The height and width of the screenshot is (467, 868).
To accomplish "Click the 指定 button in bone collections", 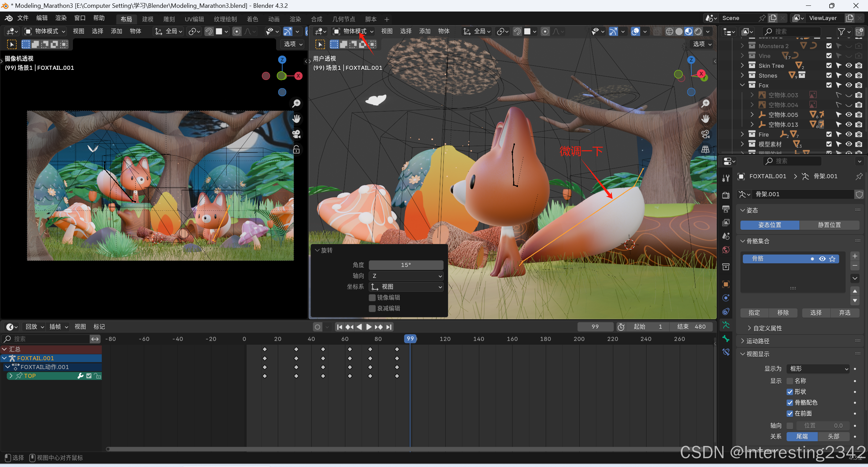I will pos(754,313).
